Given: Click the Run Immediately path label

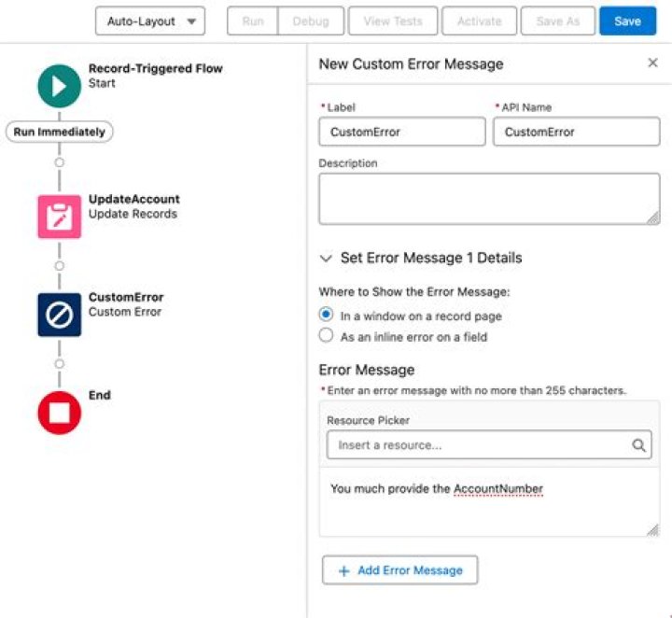Looking at the screenshot, I should point(59,132).
